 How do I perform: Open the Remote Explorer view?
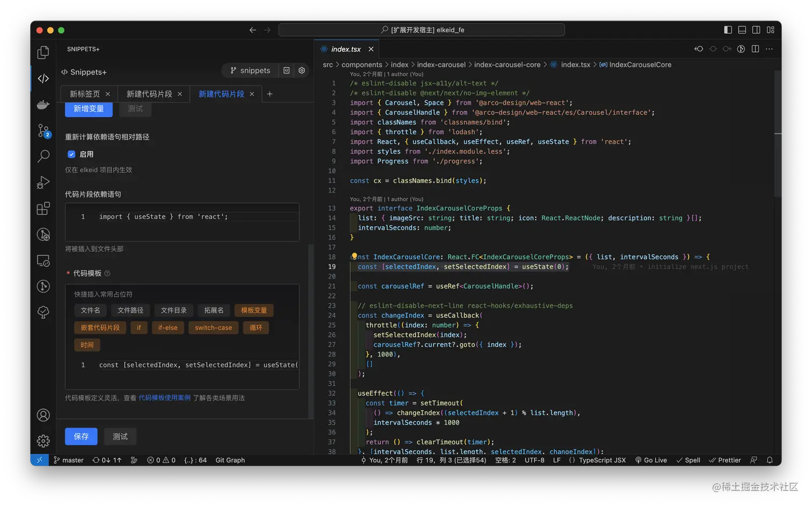click(x=43, y=260)
